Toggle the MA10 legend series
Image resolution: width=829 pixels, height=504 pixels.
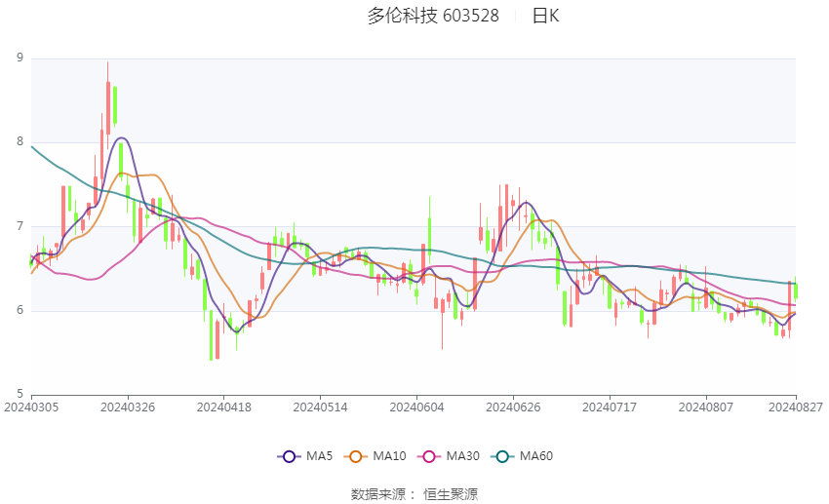point(375,456)
